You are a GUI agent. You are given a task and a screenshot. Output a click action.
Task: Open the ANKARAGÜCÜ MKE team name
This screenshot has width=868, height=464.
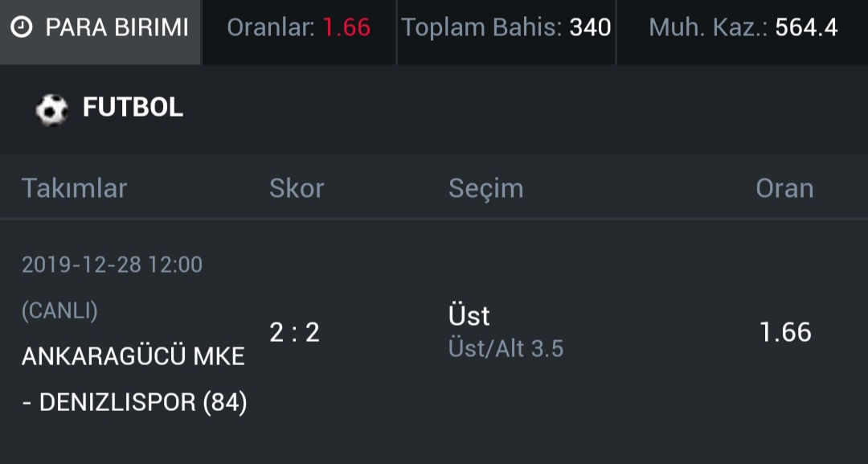tap(133, 356)
